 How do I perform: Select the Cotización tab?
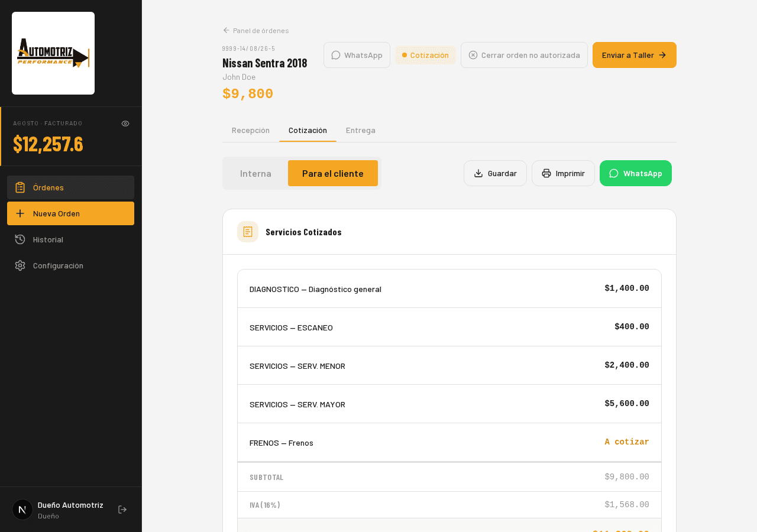[x=308, y=130]
